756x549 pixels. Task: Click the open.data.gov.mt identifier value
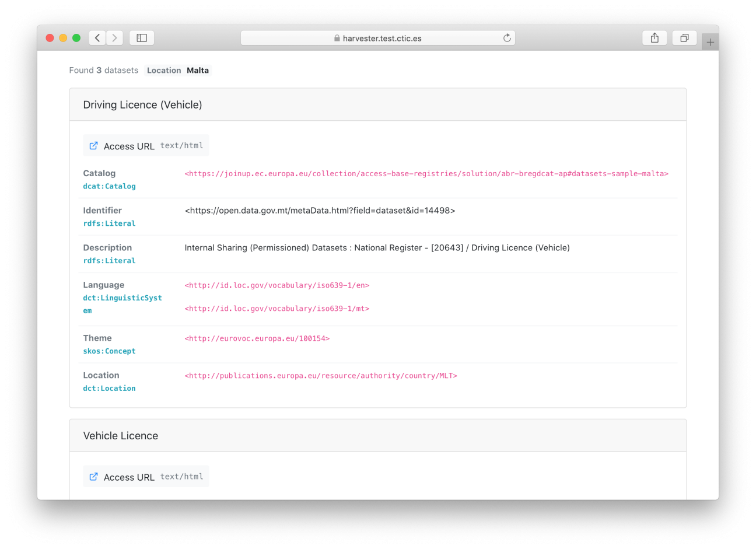click(320, 211)
